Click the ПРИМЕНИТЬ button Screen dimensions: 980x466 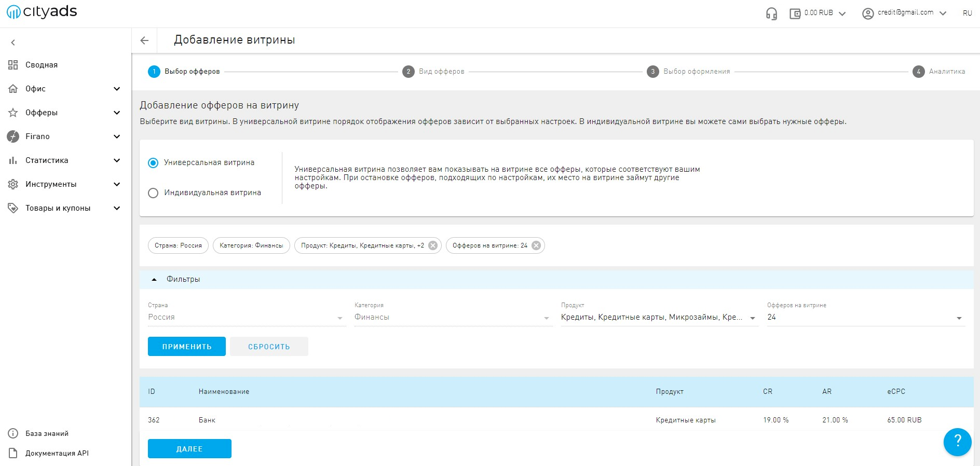coord(186,347)
